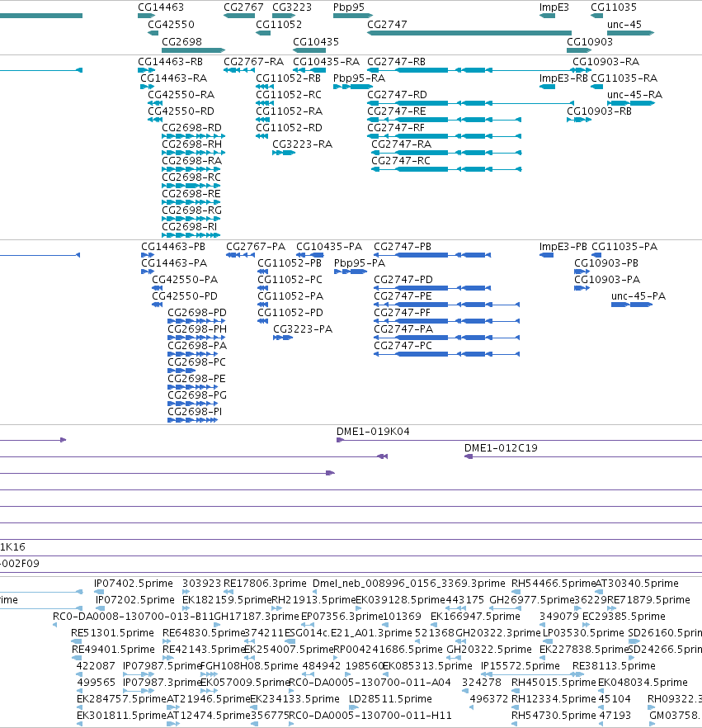Click the unc-45 gene label
This screenshot has width=702, height=728.
pos(624,25)
